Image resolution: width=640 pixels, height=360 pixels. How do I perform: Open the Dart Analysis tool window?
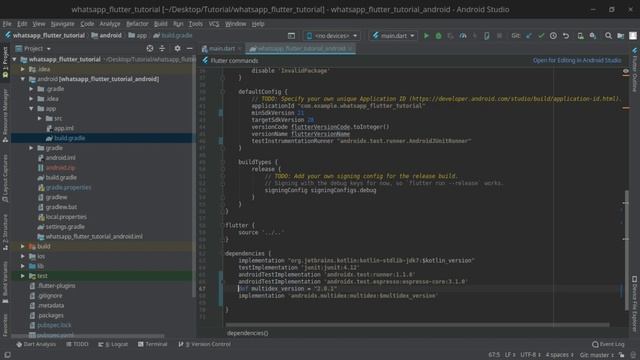[x=36, y=344]
